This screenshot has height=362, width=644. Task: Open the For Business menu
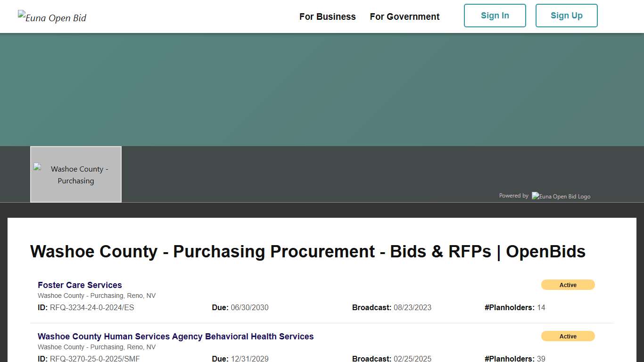(327, 16)
